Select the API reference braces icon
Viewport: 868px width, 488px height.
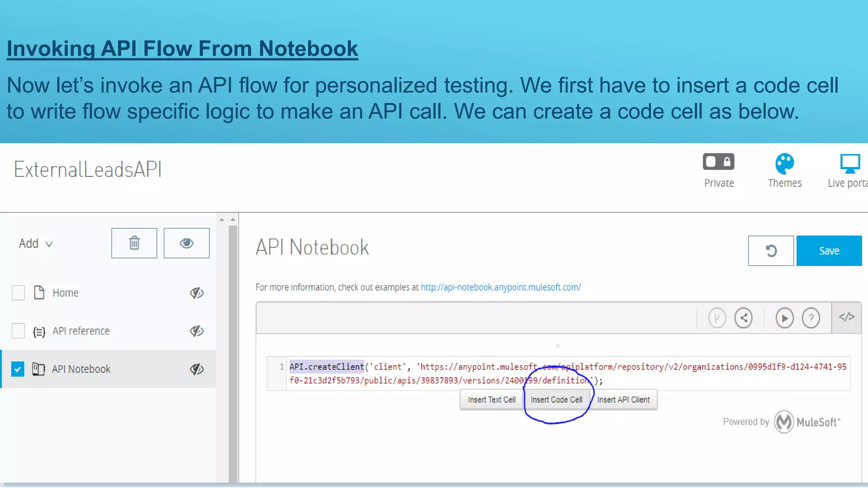coord(39,332)
